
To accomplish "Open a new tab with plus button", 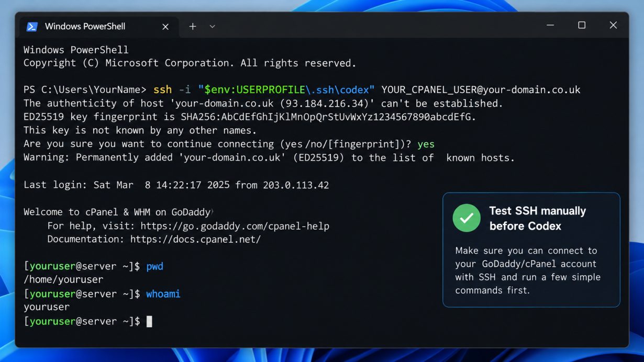I will point(193,26).
